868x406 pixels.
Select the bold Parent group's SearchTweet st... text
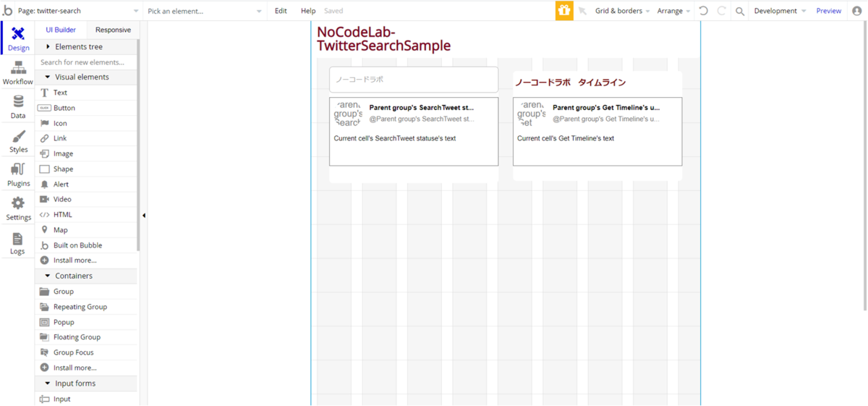[x=422, y=107]
